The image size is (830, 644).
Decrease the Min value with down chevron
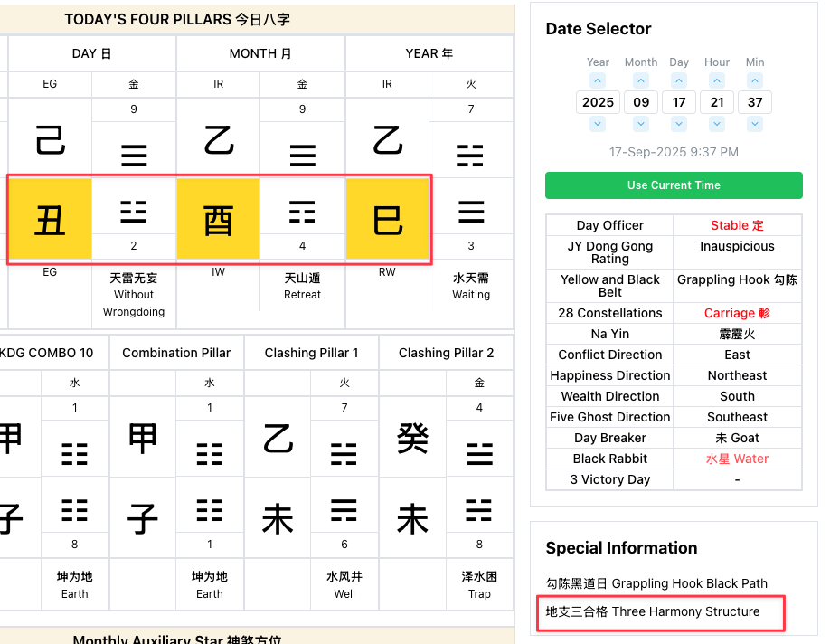(x=755, y=124)
